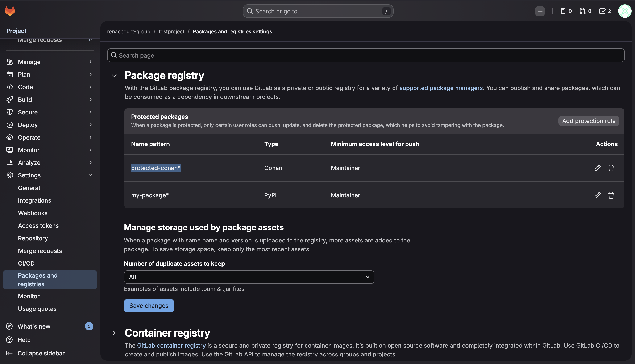
Task: Follow the GitLab container registry link
Action: tap(171, 346)
